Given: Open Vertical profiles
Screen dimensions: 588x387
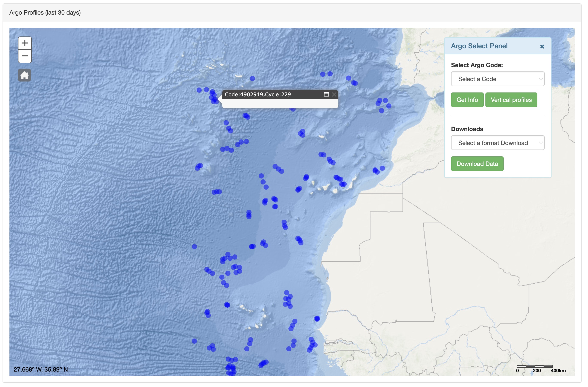Looking at the screenshot, I should [511, 100].
